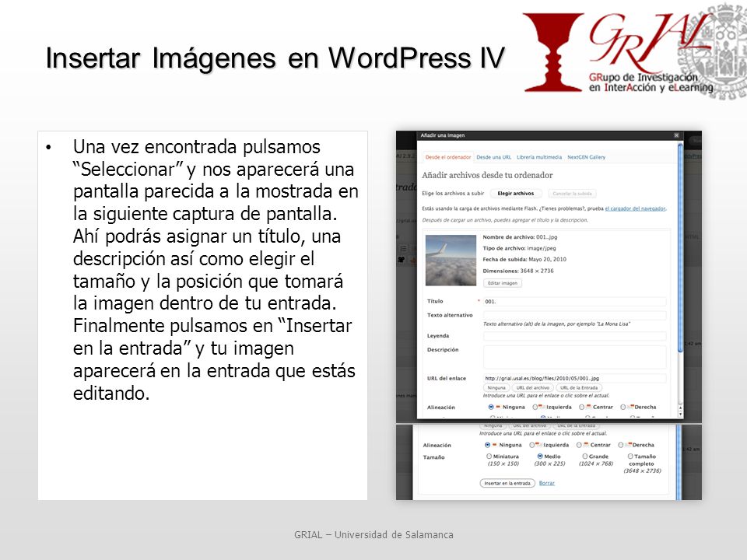
Task: Choose the Grande (1024 × 768) size radio
Action: tap(584, 457)
